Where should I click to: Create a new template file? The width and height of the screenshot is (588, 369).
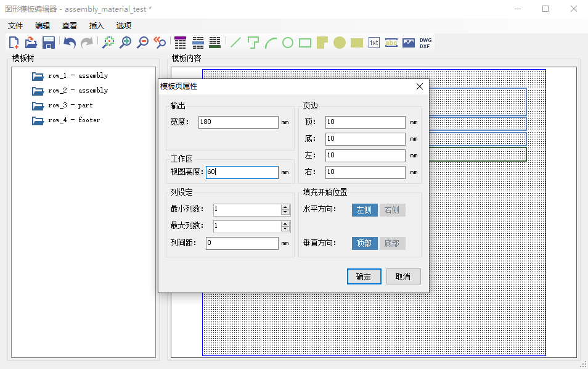point(14,43)
